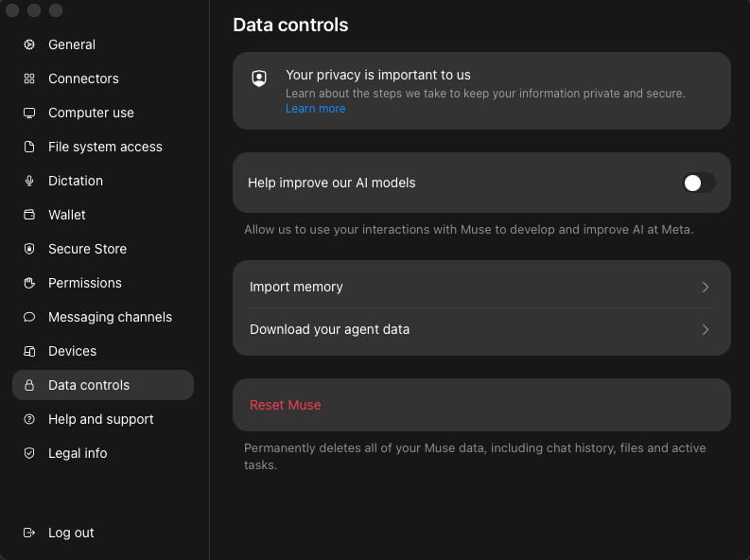Image resolution: width=750 pixels, height=560 pixels.
Task: Open Help and support
Action: (x=103, y=419)
